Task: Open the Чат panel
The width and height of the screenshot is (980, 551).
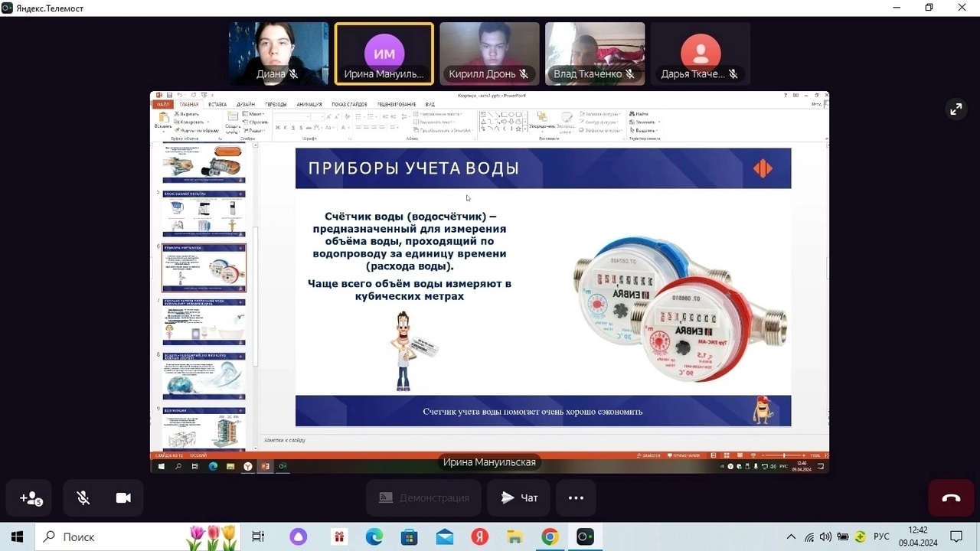Action: point(518,498)
